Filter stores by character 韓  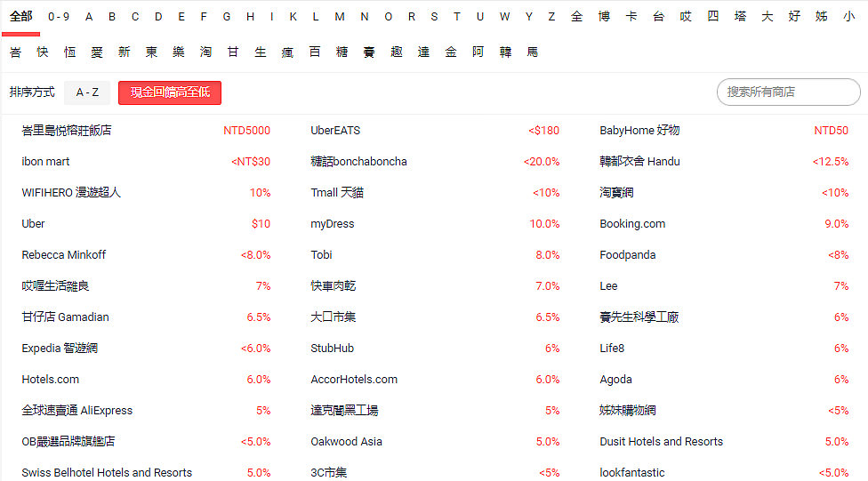point(505,52)
